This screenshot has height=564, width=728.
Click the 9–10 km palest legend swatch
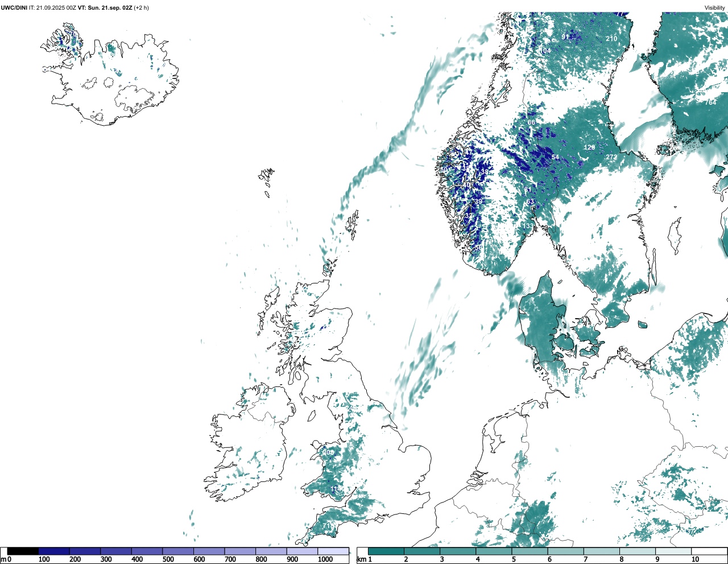pyautogui.click(x=673, y=551)
